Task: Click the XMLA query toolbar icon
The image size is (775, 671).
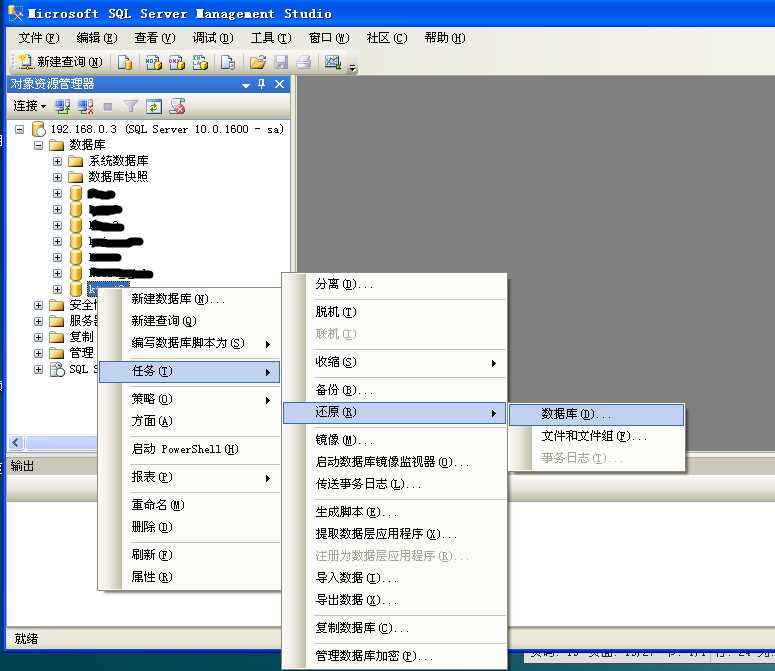Action: [x=200, y=62]
